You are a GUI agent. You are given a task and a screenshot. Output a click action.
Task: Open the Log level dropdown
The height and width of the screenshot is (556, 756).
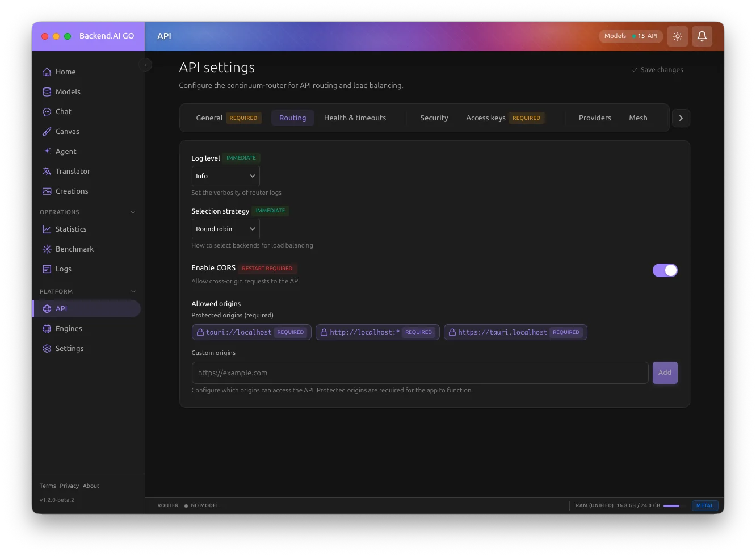click(225, 176)
